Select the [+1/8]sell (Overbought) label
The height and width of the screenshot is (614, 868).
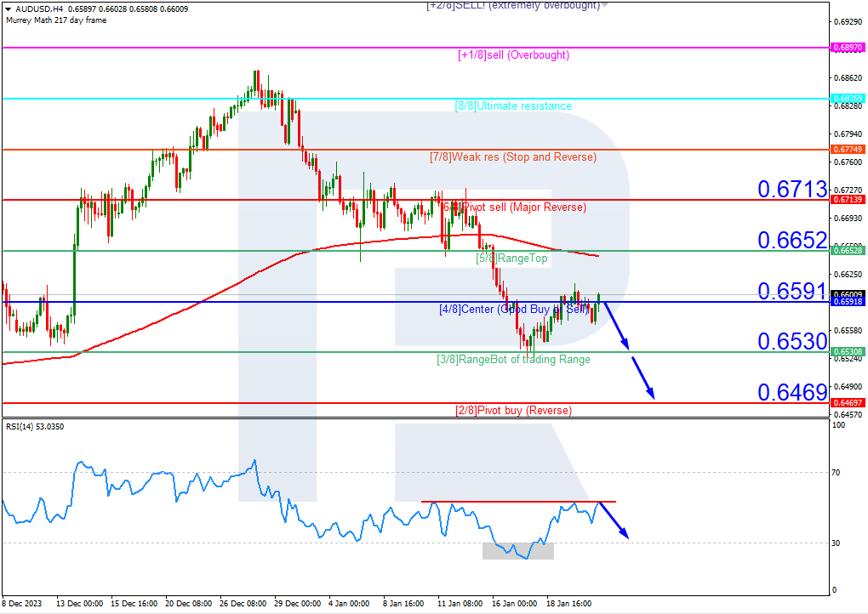click(513, 54)
